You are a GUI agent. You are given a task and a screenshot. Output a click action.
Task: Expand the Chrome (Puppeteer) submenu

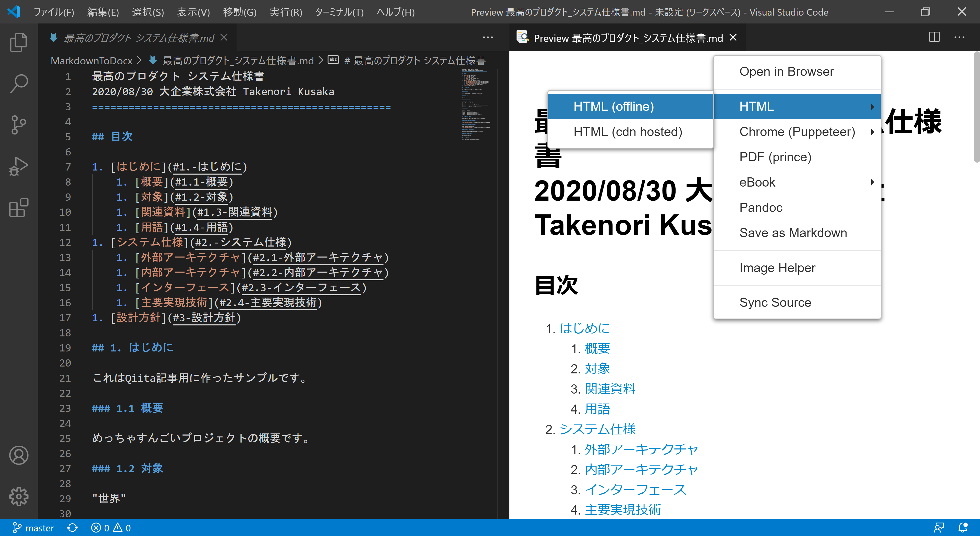pos(797,131)
